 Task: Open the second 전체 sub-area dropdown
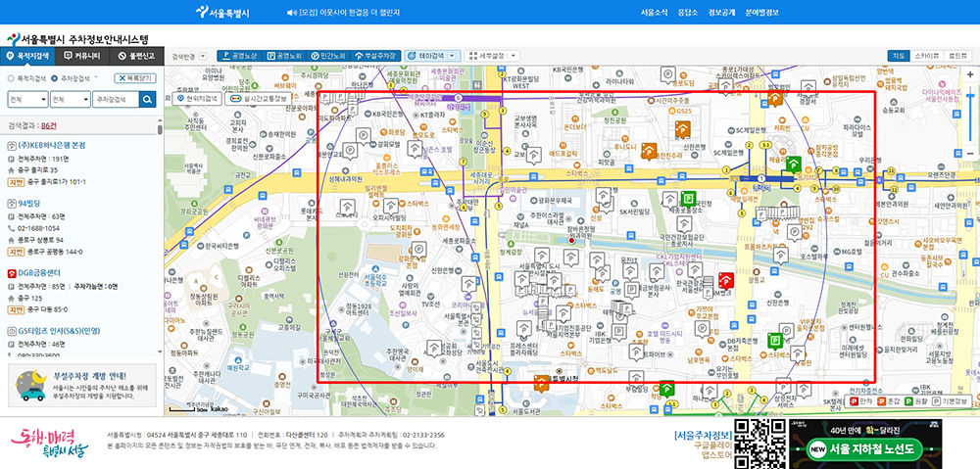[x=71, y=99]
